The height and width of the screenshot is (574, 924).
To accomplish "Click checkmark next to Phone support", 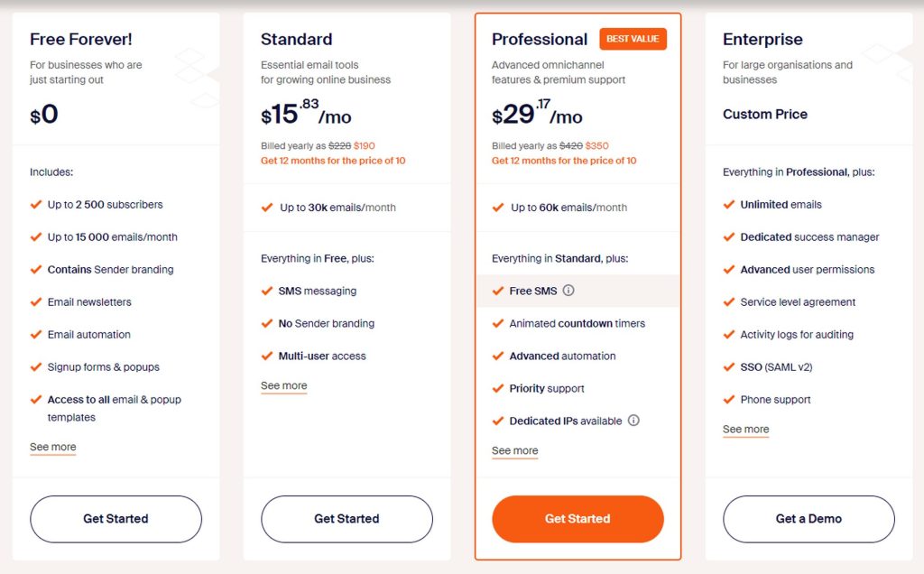I will 729,399.
